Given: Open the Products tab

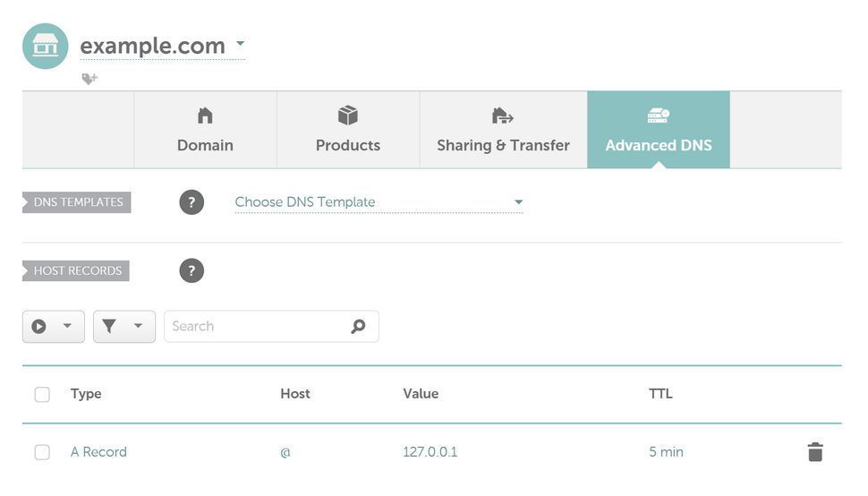Looking at the screenshot, I should pos(348,130).
